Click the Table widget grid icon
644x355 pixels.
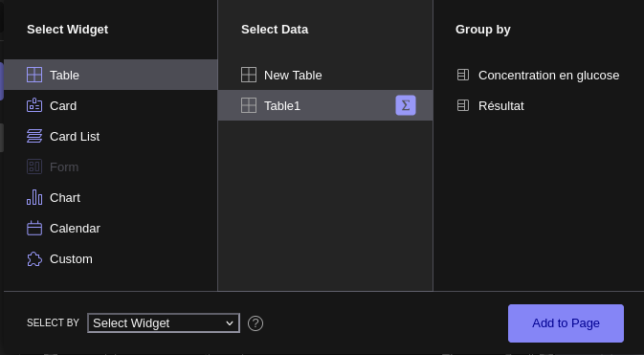click(34, 75)
